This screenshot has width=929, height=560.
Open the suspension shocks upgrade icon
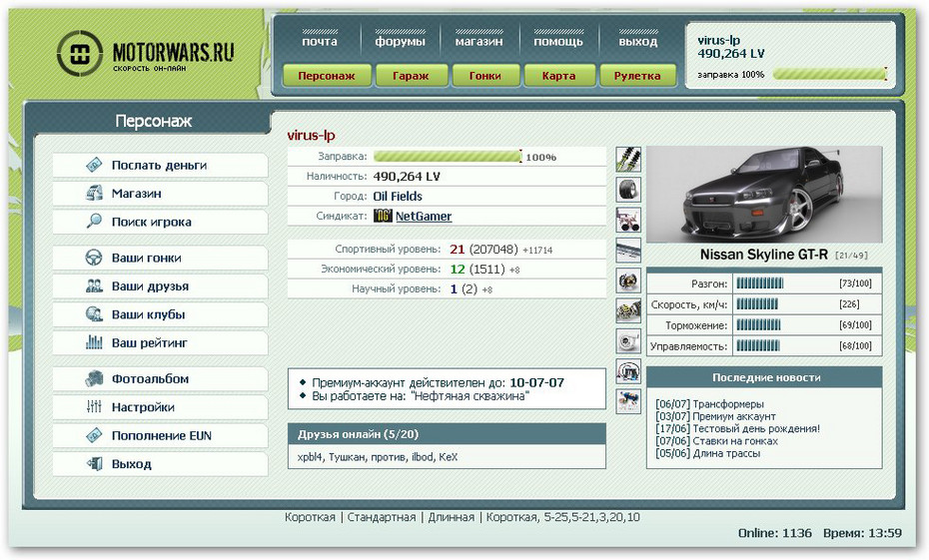[x=628, y=160]
